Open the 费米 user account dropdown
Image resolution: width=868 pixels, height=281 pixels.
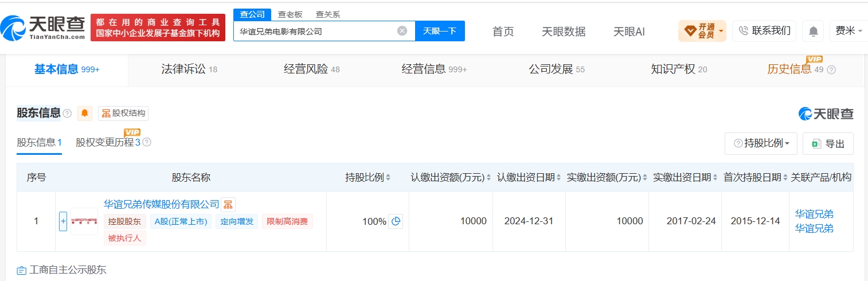tap(849, 31)
